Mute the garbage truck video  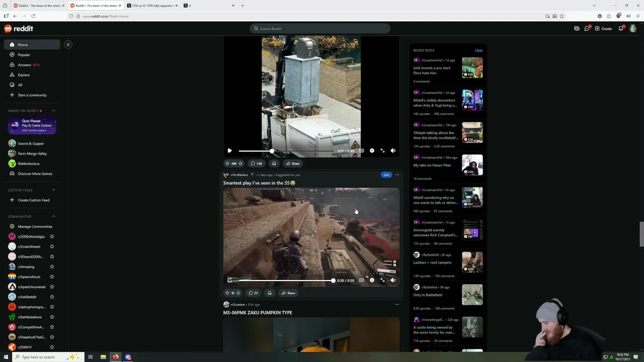pos(393,151)
